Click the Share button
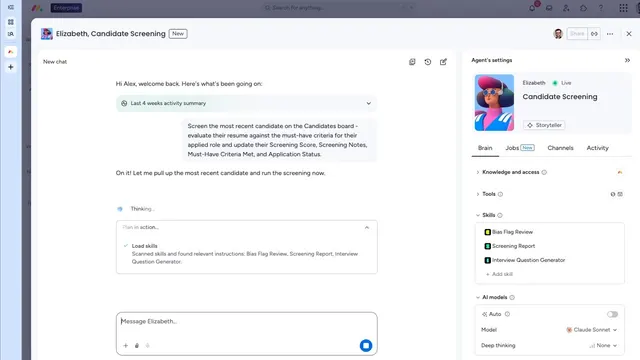Viewport: 640px width, 360px height. pos(577,34)
